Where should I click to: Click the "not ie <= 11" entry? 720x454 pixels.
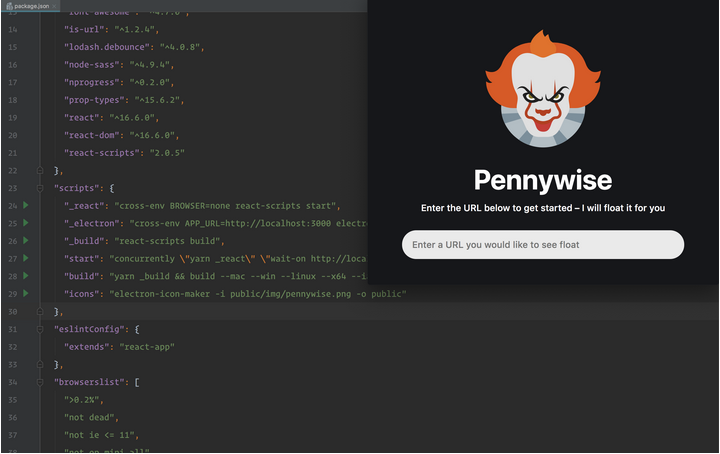pos(99,435)
